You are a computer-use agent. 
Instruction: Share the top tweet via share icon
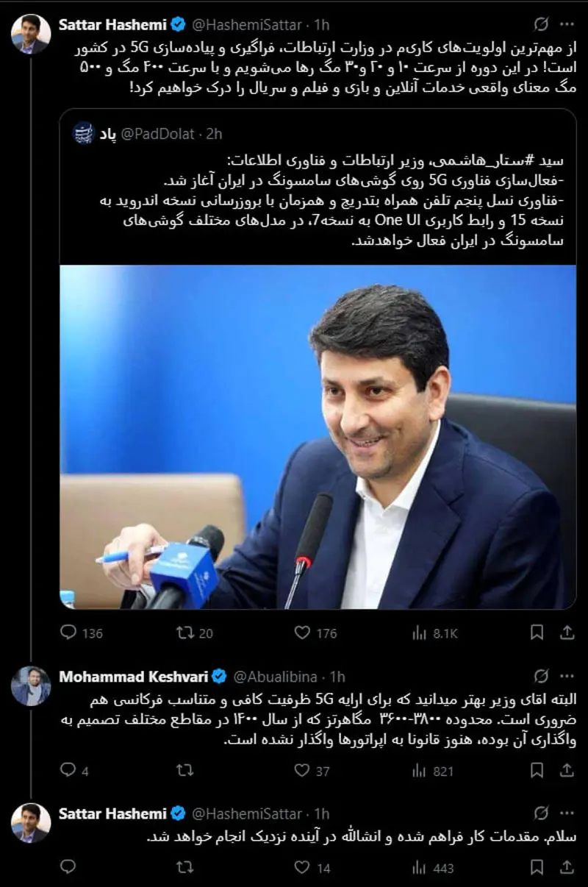[x=567, y=632]
